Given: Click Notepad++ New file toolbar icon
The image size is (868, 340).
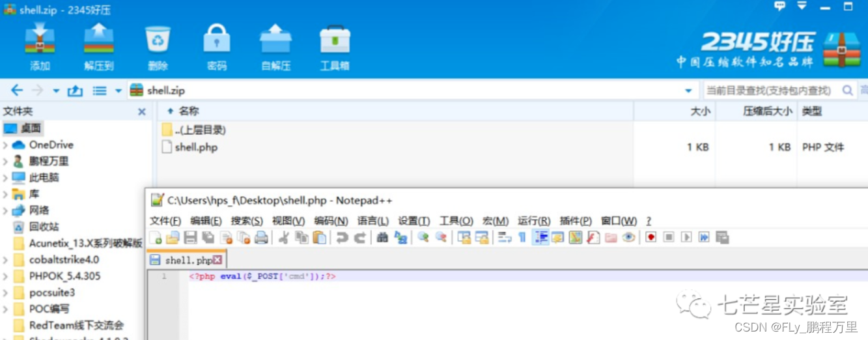Looking at the screenshot, I should click(156, 237).
